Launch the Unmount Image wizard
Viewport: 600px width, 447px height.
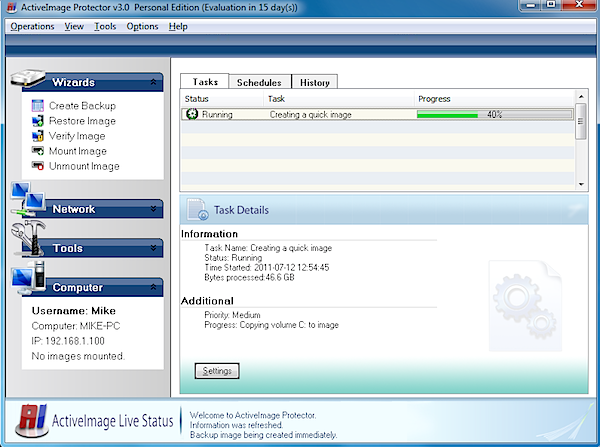[84, 166]
